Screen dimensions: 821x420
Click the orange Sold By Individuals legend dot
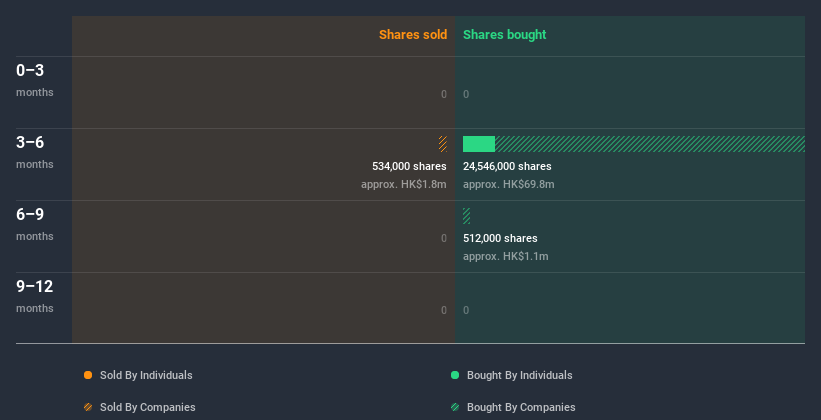click(88, 375)
